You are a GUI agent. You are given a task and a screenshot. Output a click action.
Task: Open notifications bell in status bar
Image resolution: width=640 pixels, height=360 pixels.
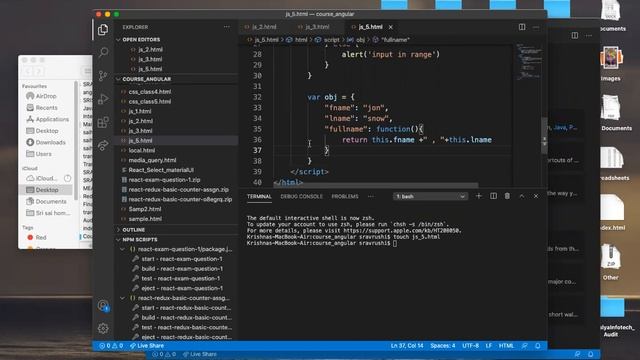click(538, 346)
